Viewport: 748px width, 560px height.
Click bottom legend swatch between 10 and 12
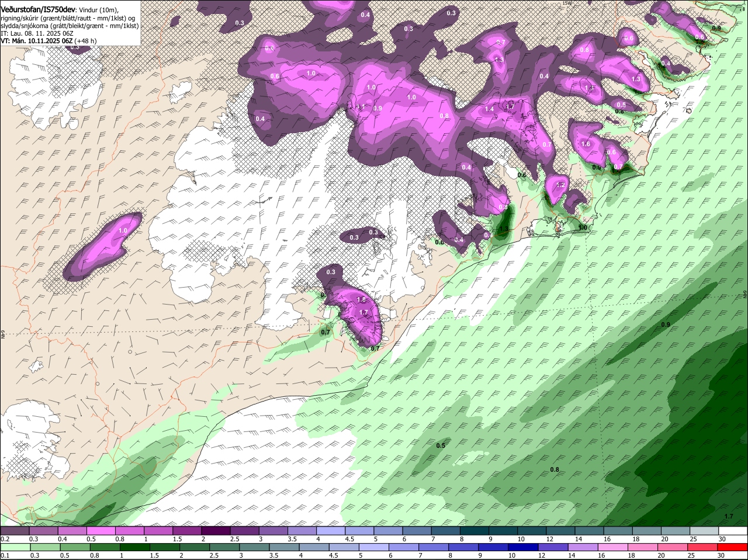(524, 547)
